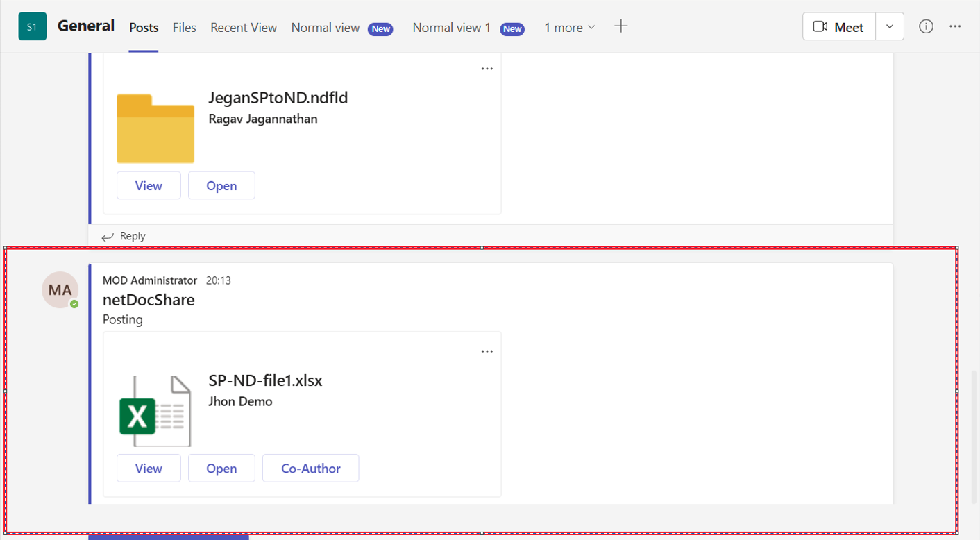Open the More options ellipsis in header

(x=955, y=26)
